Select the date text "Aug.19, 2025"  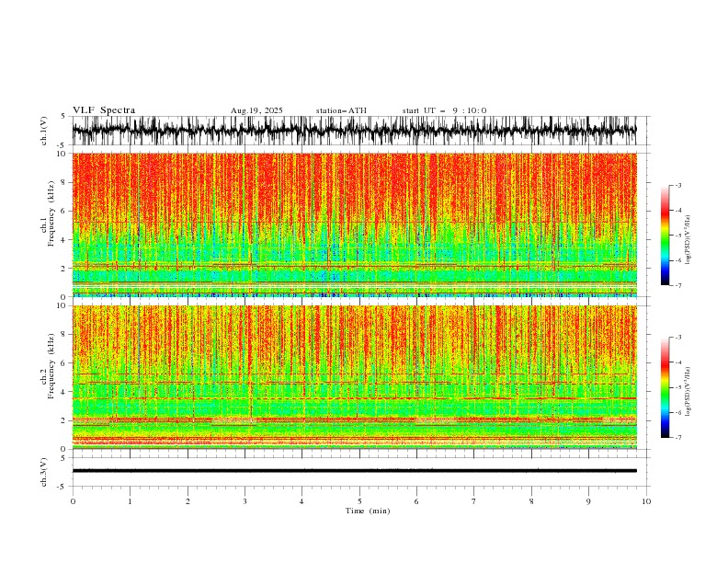(x=256, y=110)
